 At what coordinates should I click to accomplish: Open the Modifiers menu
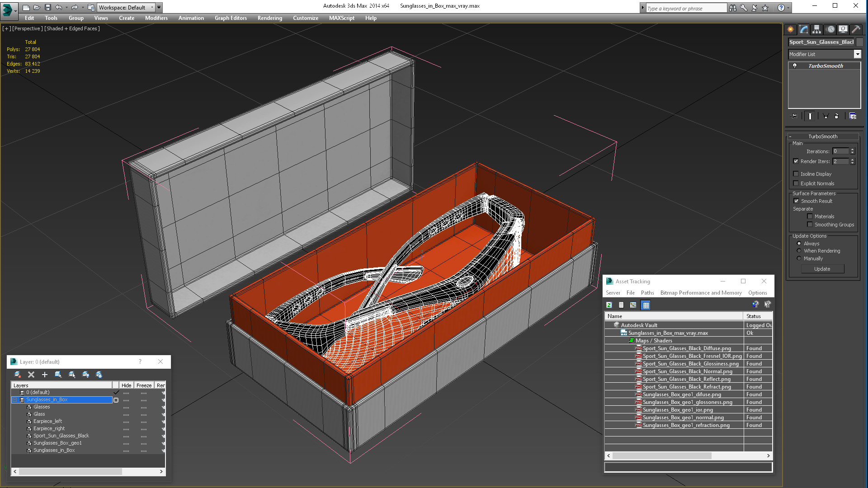pyautogui.click(x=156, y=18)
